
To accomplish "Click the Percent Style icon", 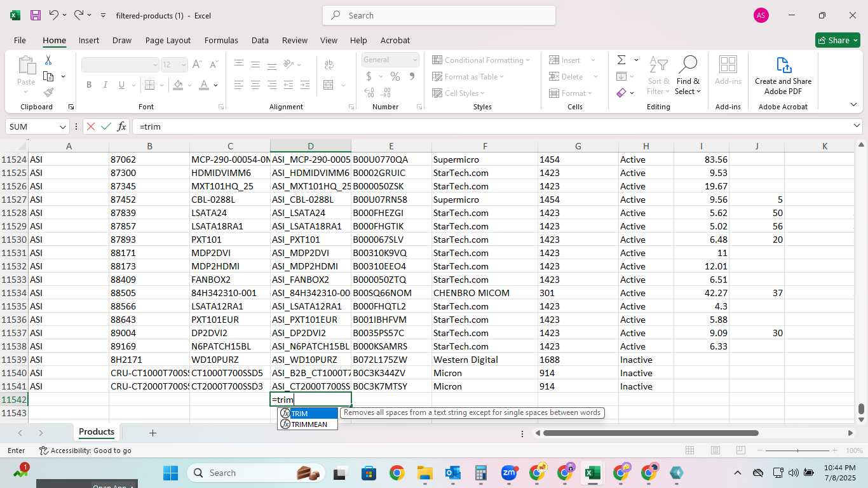I will coord(395,76).
